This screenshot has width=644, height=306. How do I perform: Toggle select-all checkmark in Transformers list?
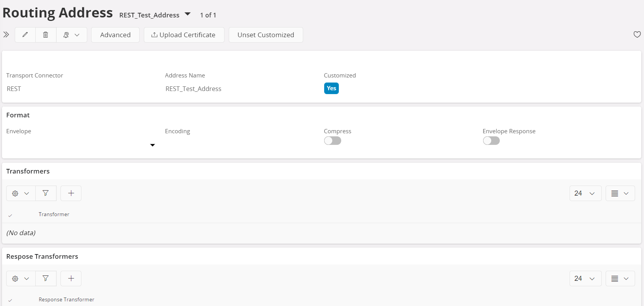click(x=10, y=215)
